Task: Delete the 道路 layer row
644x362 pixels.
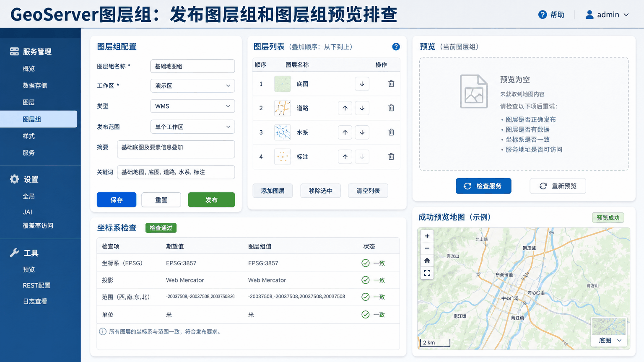Action: coord(391,108)
